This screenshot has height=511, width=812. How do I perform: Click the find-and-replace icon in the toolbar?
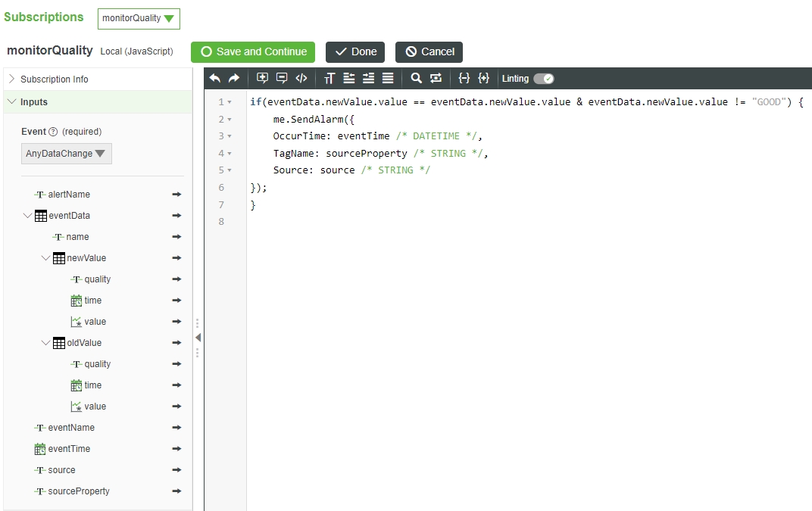pos(435,78)
